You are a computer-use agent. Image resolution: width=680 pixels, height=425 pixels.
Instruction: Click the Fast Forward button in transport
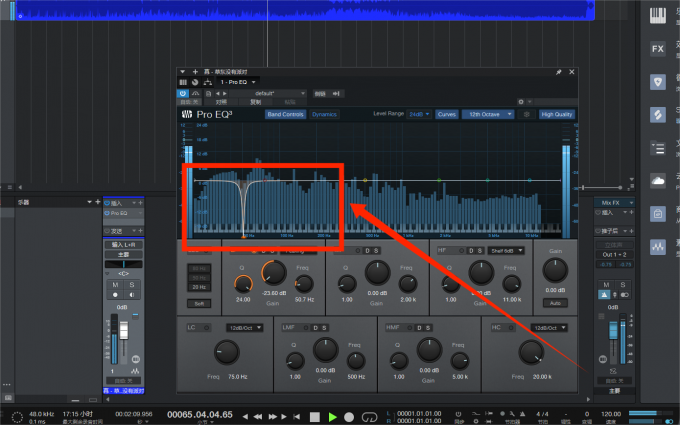272,417
